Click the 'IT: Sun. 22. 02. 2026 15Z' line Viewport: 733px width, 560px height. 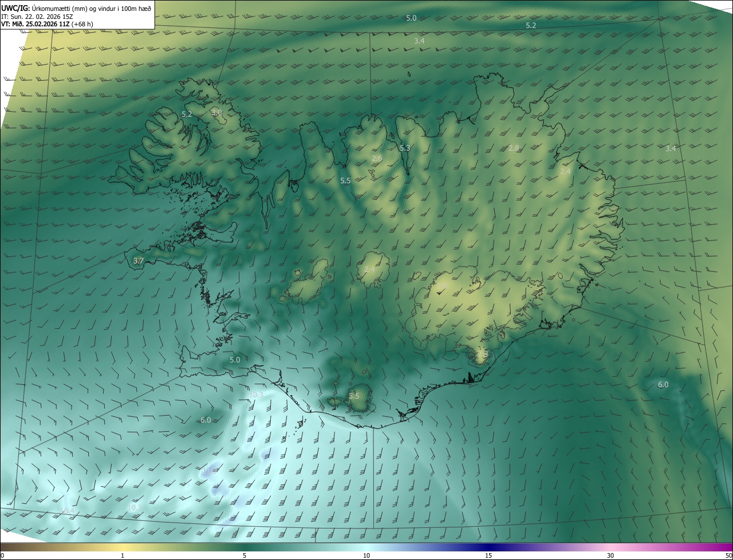(37, 16)
